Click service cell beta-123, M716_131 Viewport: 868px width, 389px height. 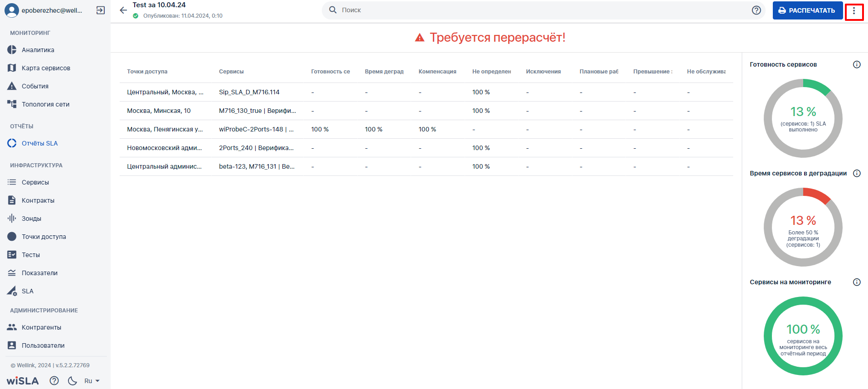(x=257, y=166)
